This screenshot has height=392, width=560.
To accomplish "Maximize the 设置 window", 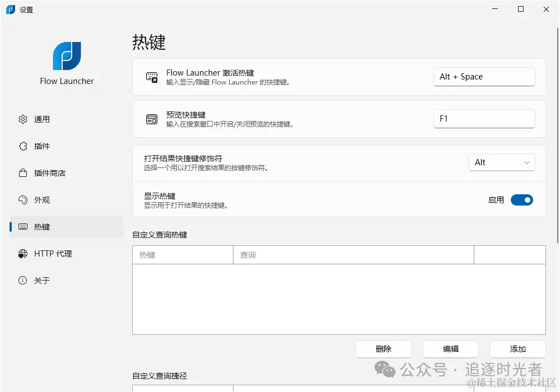I will tap(521, 10).
